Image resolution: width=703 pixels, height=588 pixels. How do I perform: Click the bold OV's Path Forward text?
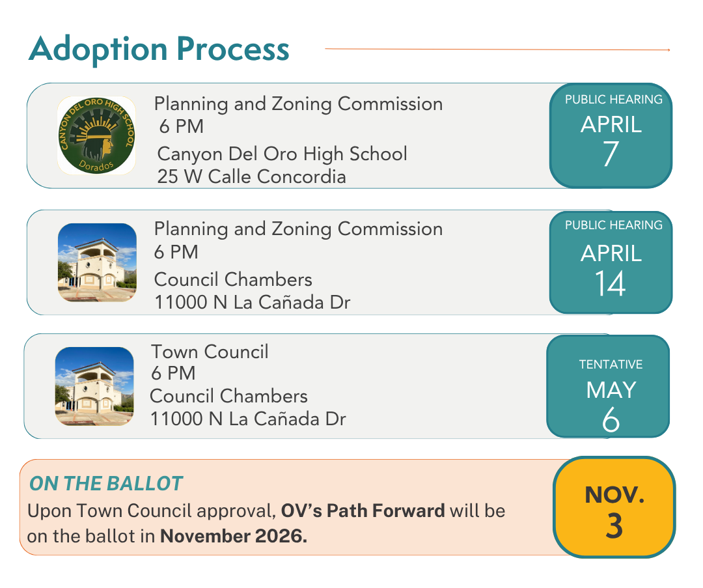363,511
